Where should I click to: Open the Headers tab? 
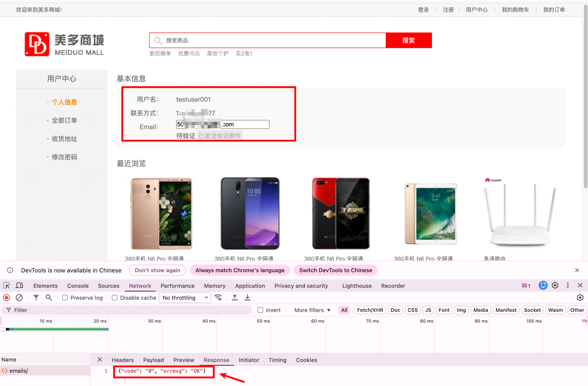[123, 360]
